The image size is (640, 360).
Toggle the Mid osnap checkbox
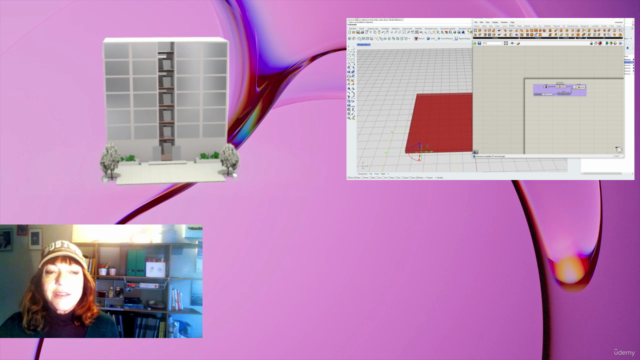point(370,178)
